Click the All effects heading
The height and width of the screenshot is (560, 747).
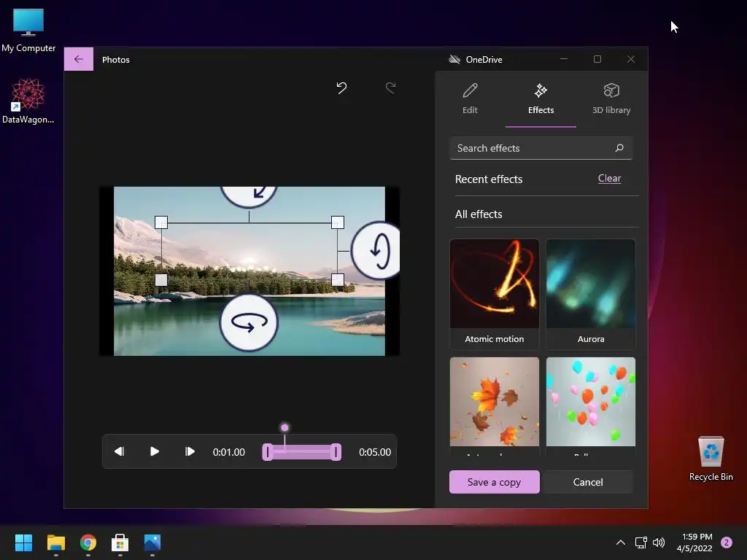pos(479,214)
